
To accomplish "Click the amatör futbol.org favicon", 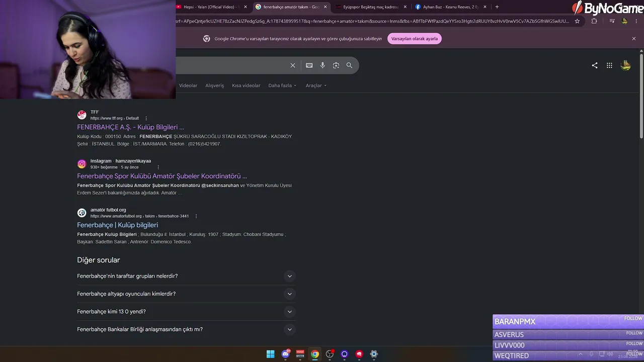I will click(82, 213).
